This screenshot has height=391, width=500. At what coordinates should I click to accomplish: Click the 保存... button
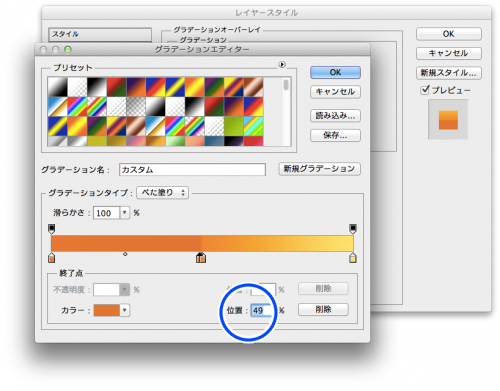pyautogui.click(x=335, y=135)
